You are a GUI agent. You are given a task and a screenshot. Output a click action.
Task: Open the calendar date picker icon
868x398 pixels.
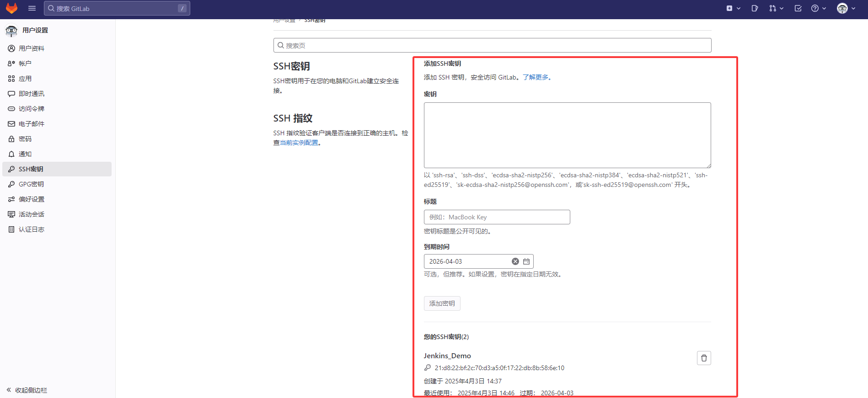click(x=526, y=261)
